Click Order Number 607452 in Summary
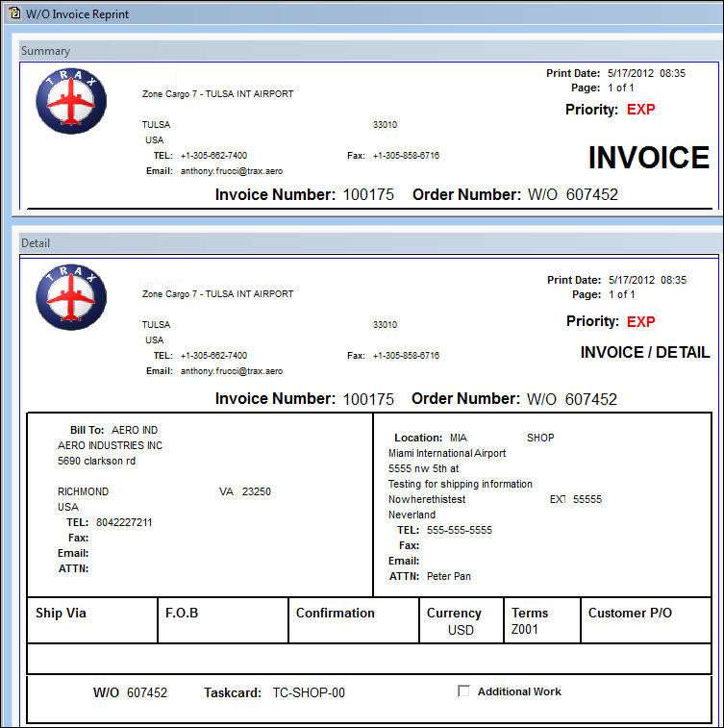724x728 pixels. (515, 194)
